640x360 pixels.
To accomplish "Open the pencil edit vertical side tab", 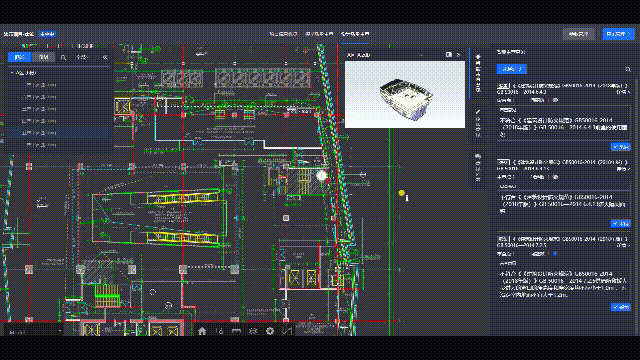I will pyautogui.click(x=478, y=123).
